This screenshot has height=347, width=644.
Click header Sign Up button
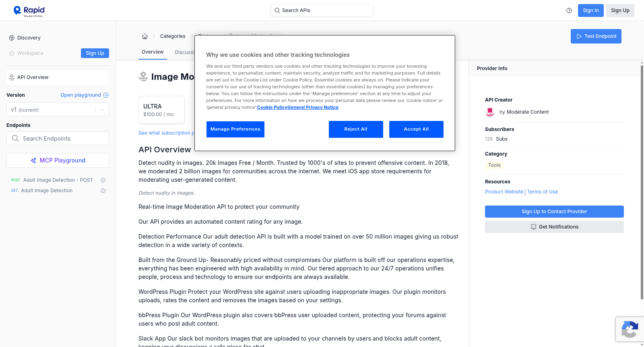tap(620, 10)
